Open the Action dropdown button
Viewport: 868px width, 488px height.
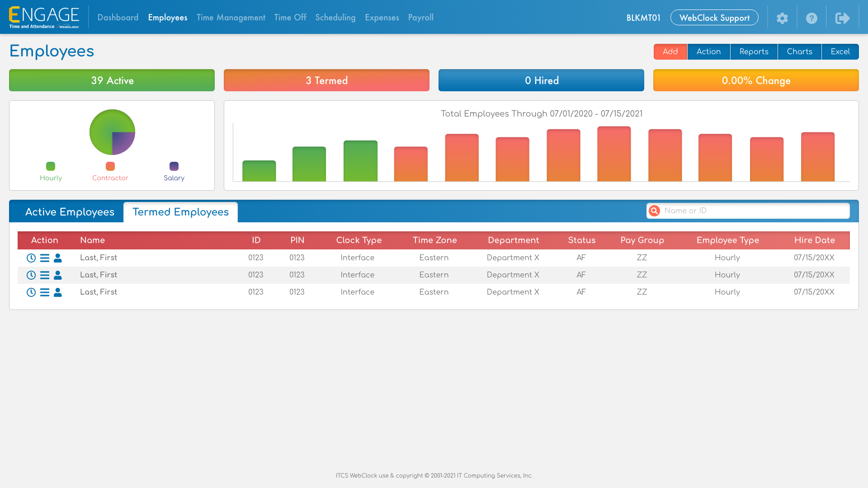click(708, 52)
